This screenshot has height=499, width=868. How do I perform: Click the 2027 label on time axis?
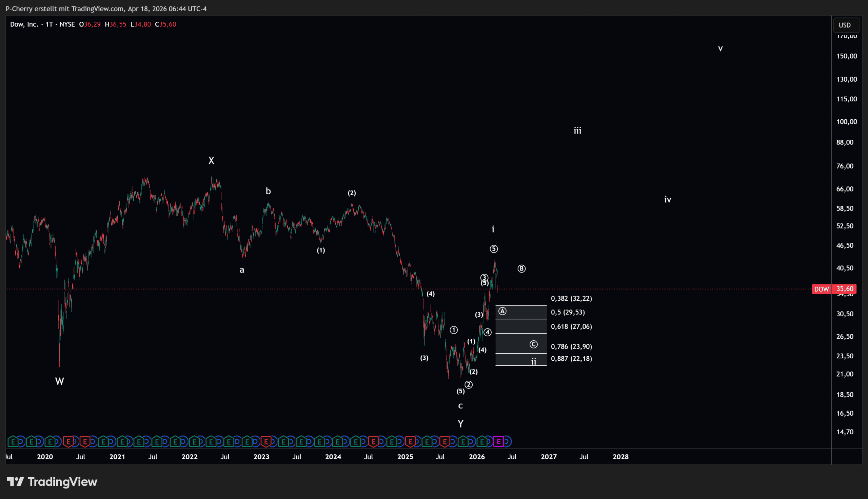click(548, 457)
